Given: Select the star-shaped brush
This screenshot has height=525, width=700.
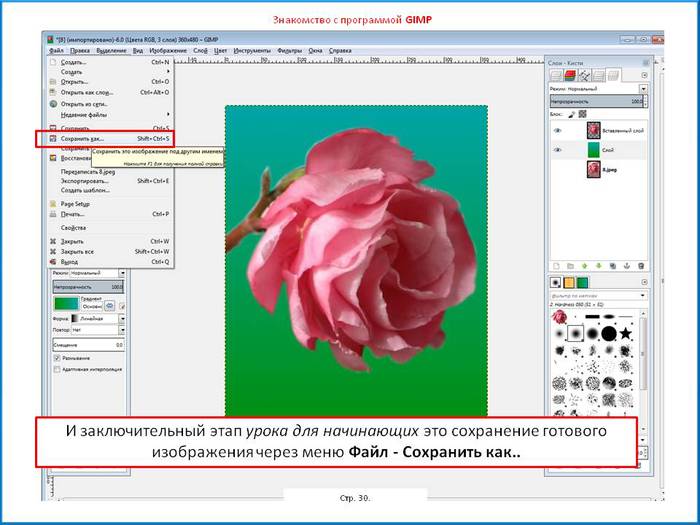Looking at the screenshot, I should (626, 333).
